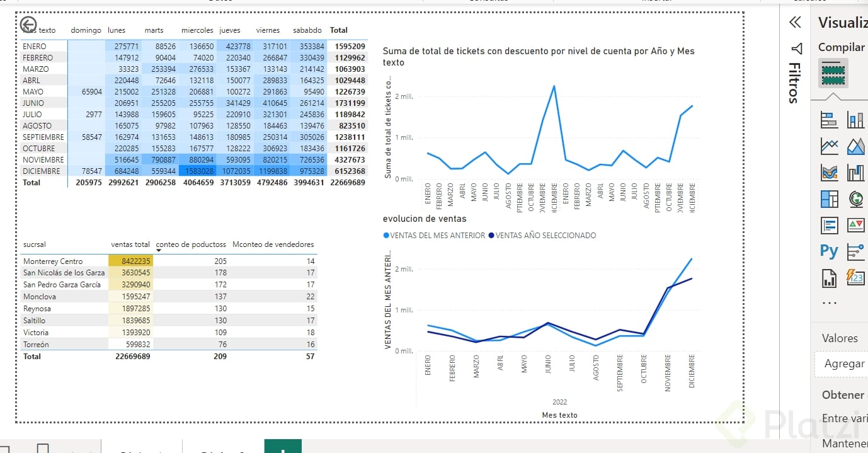The width and height of the screenshot is (868, 453).
Task: Choose the stacked bar chart visual
Action: (829, 120)
